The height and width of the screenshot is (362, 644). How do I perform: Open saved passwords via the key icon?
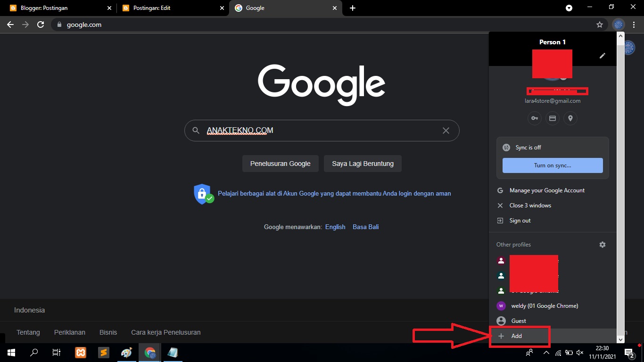[x=534, y=118]
